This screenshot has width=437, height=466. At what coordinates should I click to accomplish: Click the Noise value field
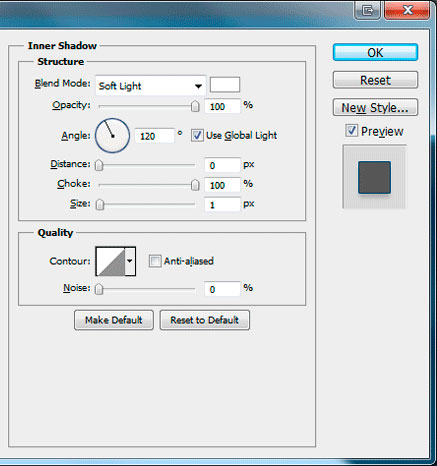point(222,289)
